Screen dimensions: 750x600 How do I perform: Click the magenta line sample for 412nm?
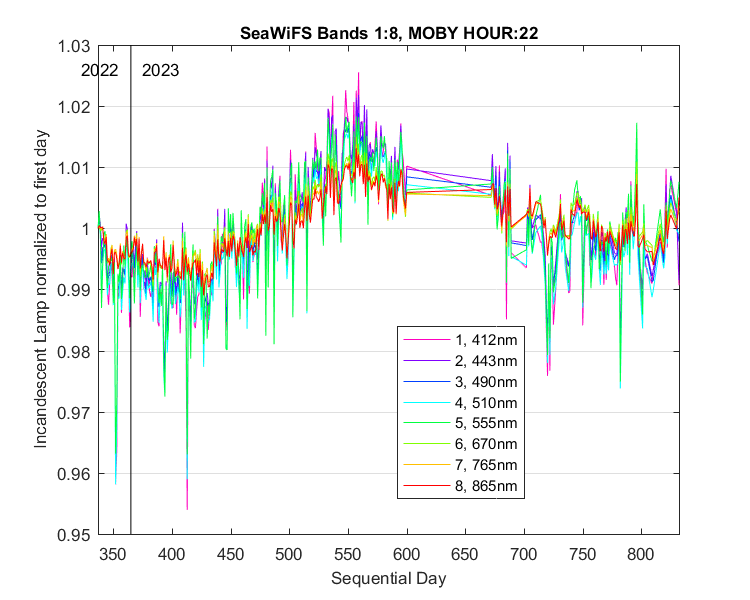point(427,340)
